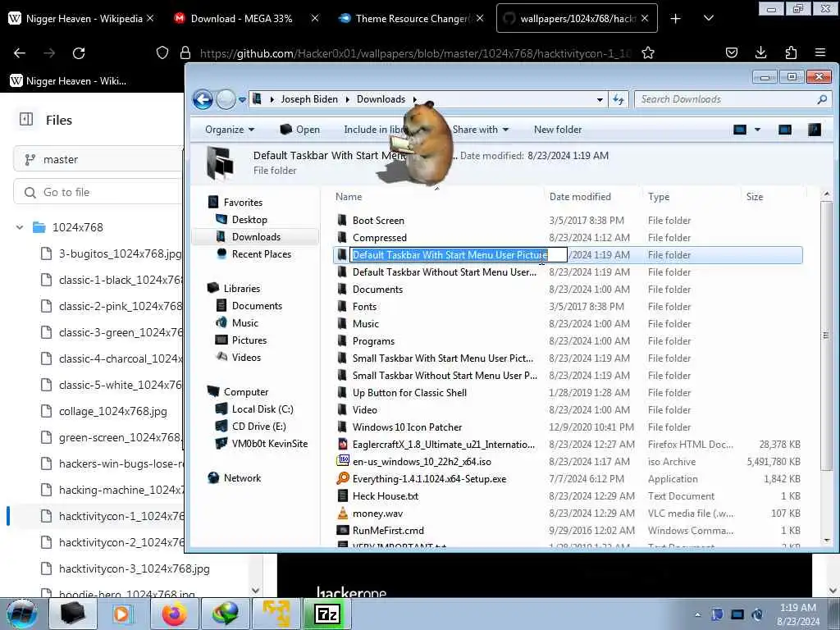Image resolution: width=840 pixels, height=630 pixels.
Task: Click the search magnifier in Search Downloads
Action: (822, 99)
